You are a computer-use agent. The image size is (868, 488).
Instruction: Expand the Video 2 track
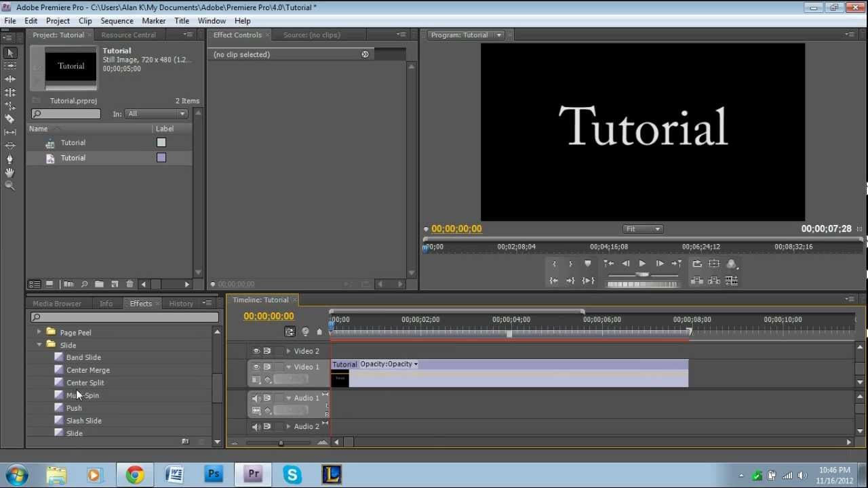(x=289, y=351)
